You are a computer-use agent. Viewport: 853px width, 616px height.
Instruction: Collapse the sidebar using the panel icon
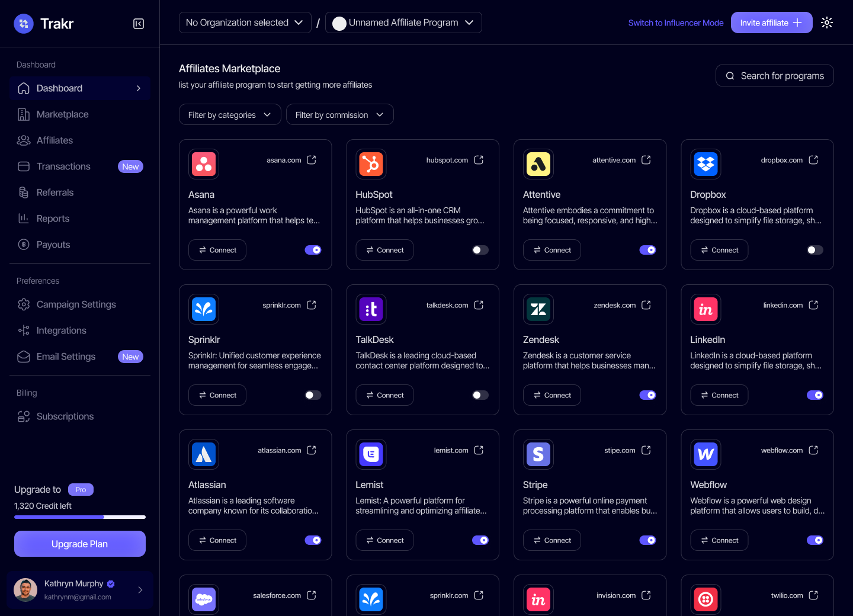(x=139, y=24)
